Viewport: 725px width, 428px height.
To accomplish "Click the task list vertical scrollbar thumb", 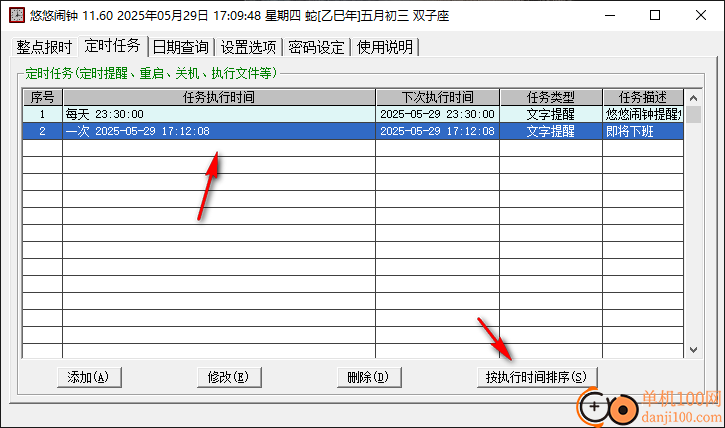I will 693,115.
